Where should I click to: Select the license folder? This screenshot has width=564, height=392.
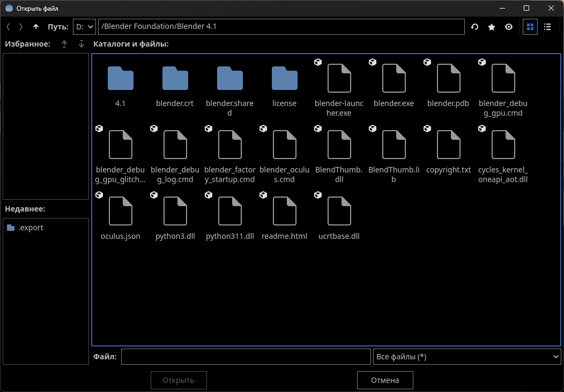click(285, 87)
